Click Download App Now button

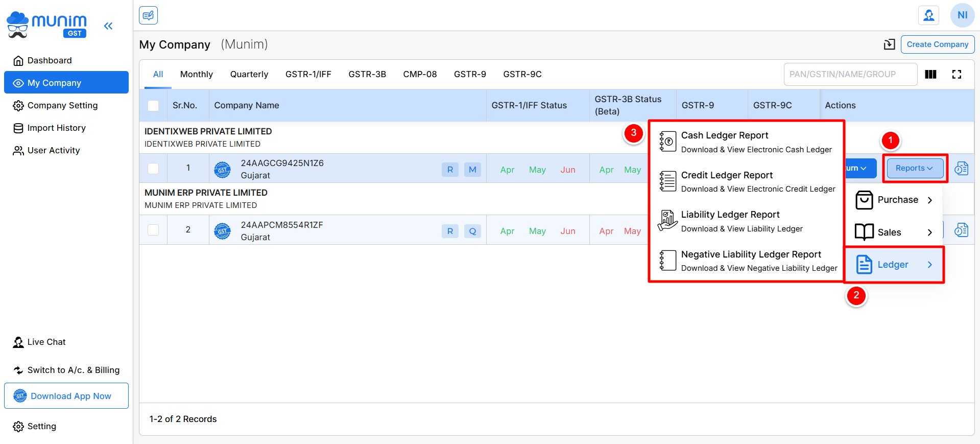(x=66, y=396)
